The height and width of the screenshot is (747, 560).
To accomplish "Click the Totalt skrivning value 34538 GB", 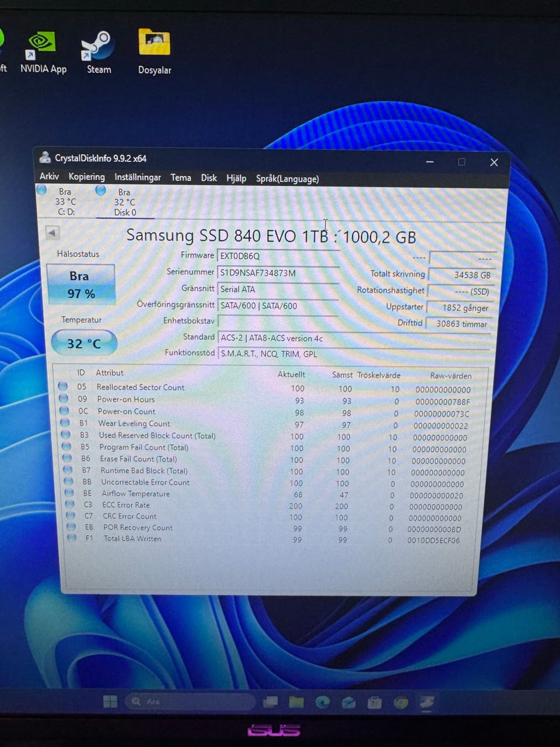I will tap(461, 274).
